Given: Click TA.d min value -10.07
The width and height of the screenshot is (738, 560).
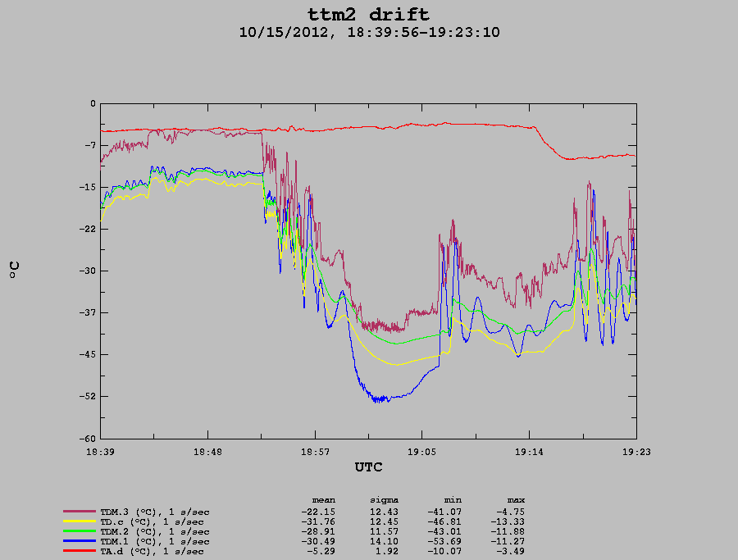Looking at the screenshot, I should (444, 552).
